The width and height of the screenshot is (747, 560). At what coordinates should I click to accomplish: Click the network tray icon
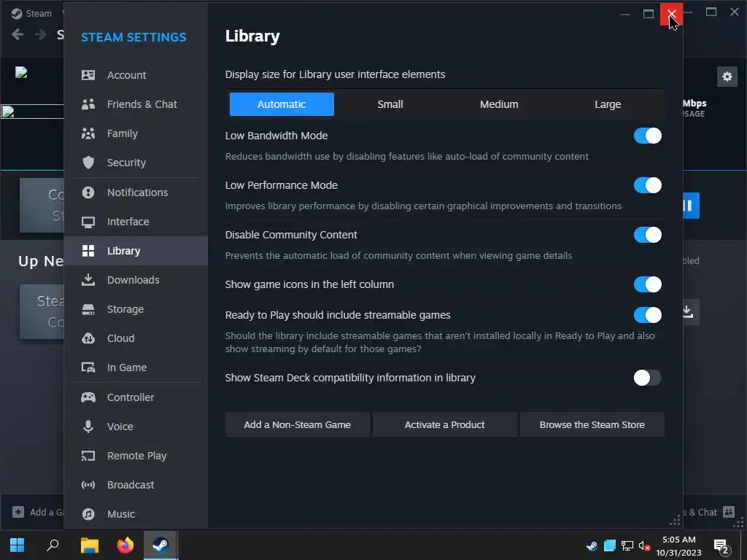(x=627, y=545)
